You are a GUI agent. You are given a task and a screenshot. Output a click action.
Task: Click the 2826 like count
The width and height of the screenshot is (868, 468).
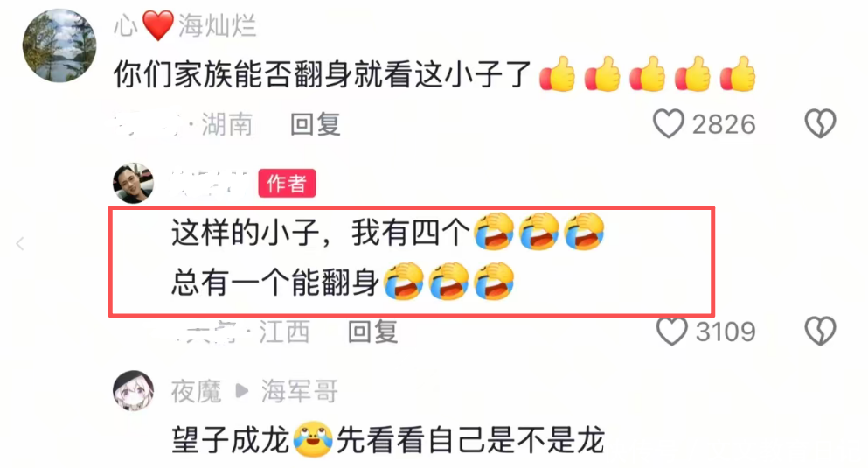pos(724,124)
